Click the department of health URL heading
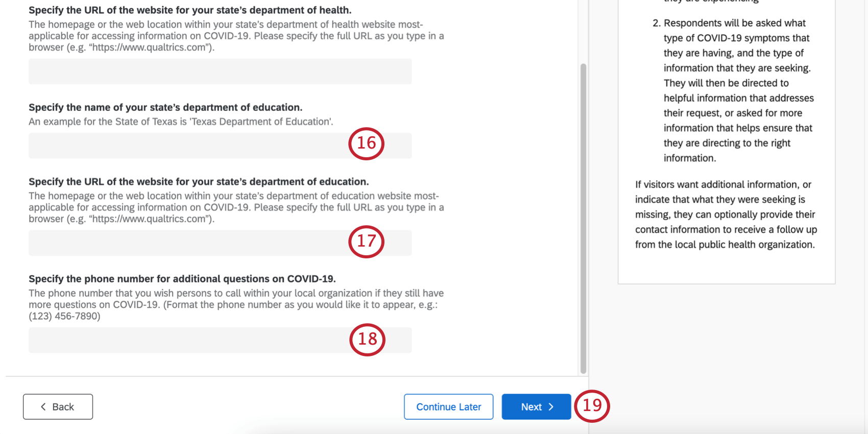Image resolution: width=868 pixels, height=434 pixels. (190, 10)
